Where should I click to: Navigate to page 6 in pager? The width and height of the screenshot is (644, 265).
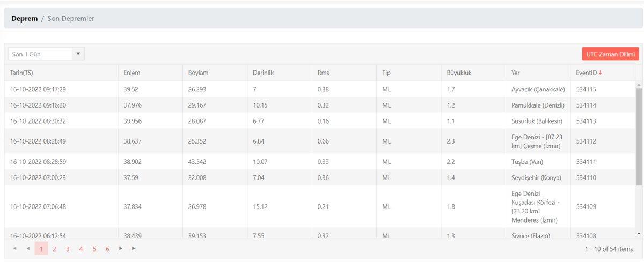coord(107,249)
